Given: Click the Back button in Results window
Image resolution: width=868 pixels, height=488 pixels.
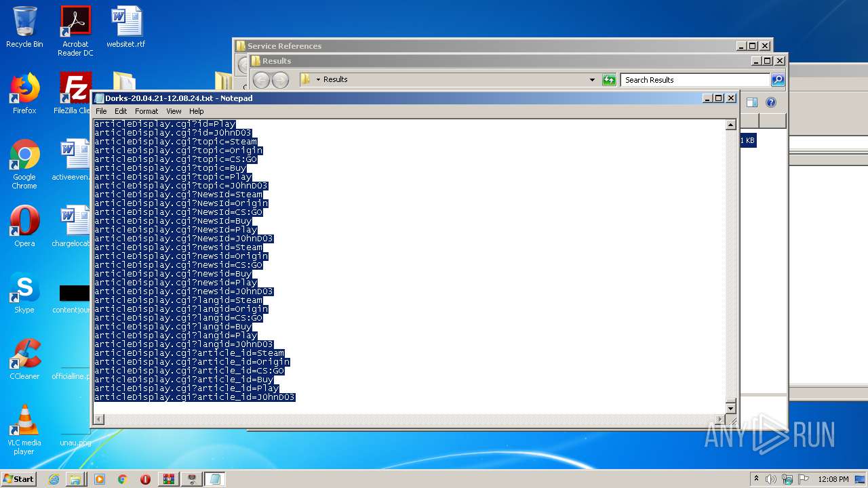Looking at the screenshot, I should (261, 79).
